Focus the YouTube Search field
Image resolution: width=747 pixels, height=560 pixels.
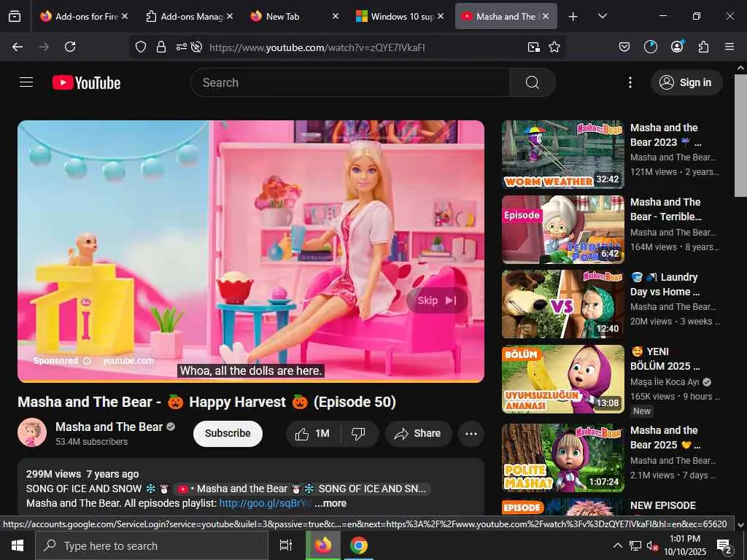point(349,82)
